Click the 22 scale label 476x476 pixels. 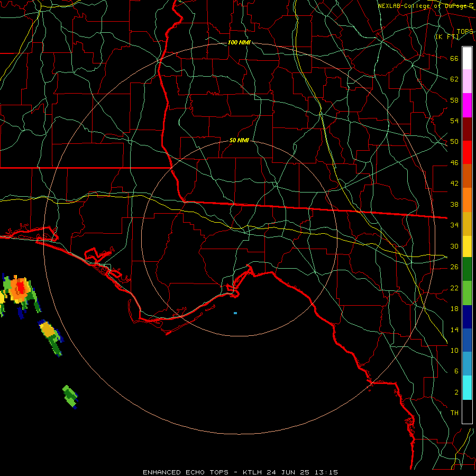point(454,288)
